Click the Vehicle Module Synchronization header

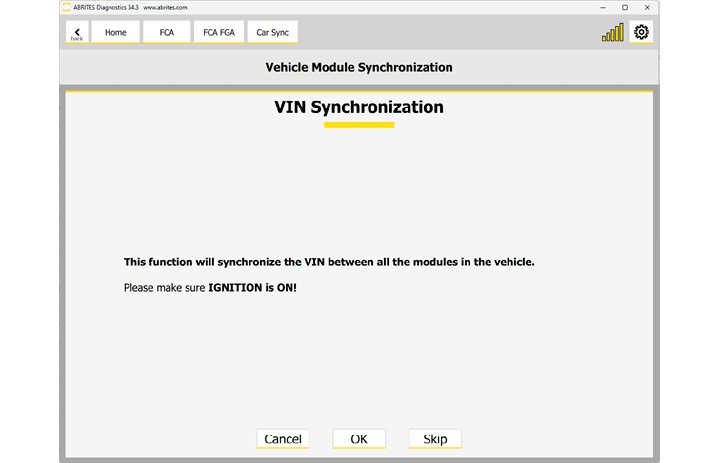[x=359, y=68]
